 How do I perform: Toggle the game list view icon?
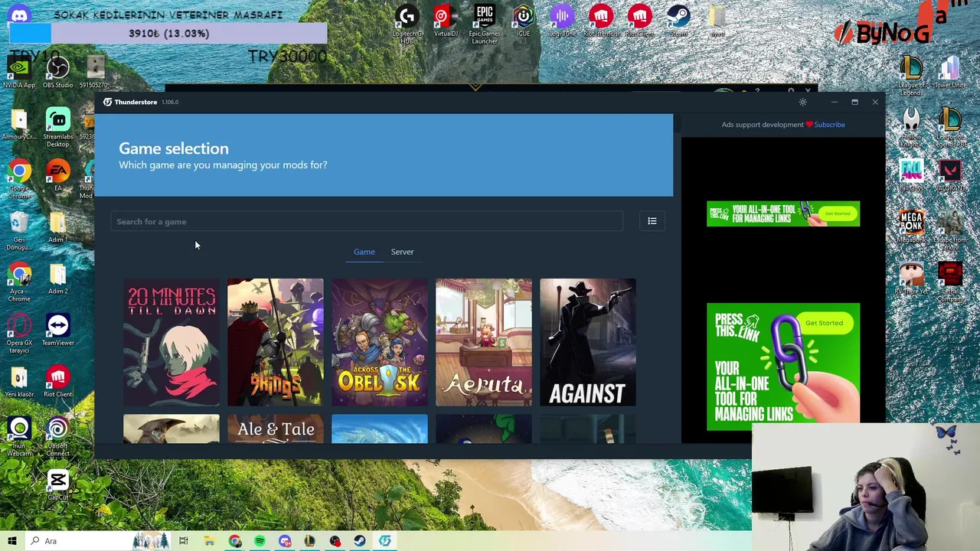(652, 221)
